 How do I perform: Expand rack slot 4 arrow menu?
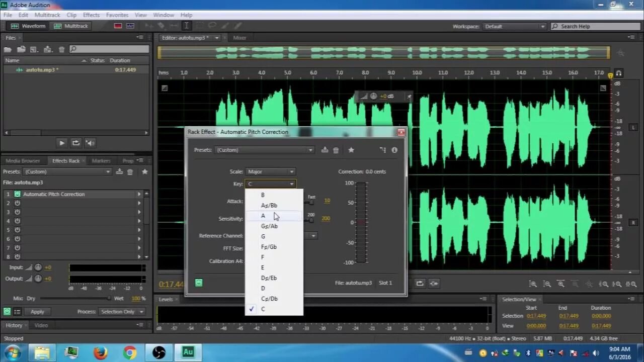click(139, 221)
